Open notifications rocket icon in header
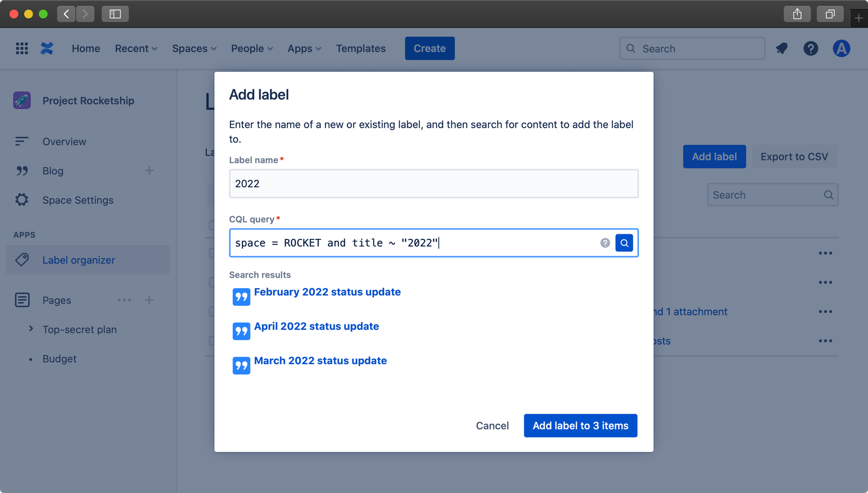The height and width of the screenshot is (493, 868). (x=782, y=48)
